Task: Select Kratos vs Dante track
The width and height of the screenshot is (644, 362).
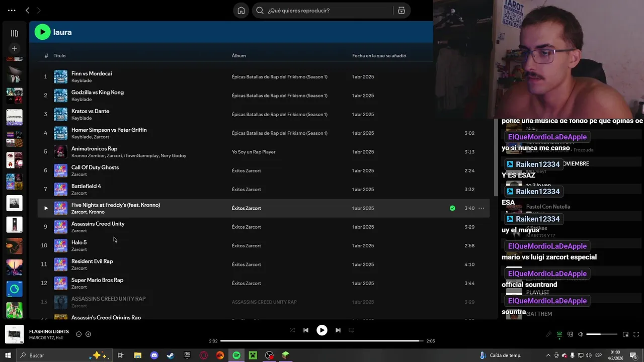Action: [263, 114]
